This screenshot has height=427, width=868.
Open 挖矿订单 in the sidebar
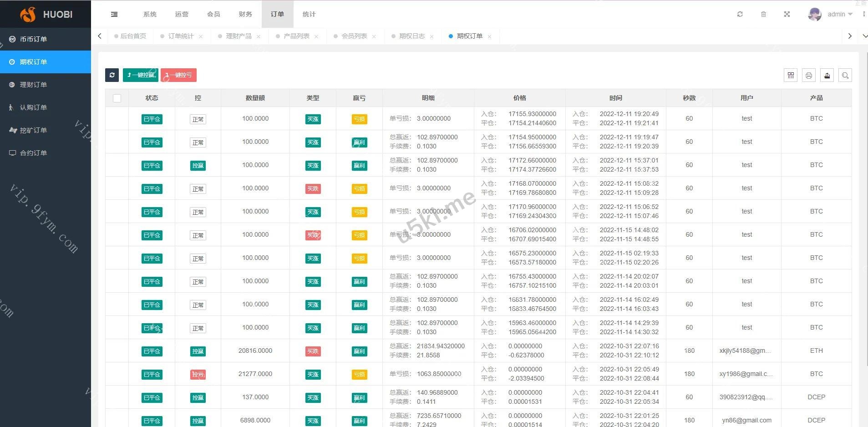point(33,130)
